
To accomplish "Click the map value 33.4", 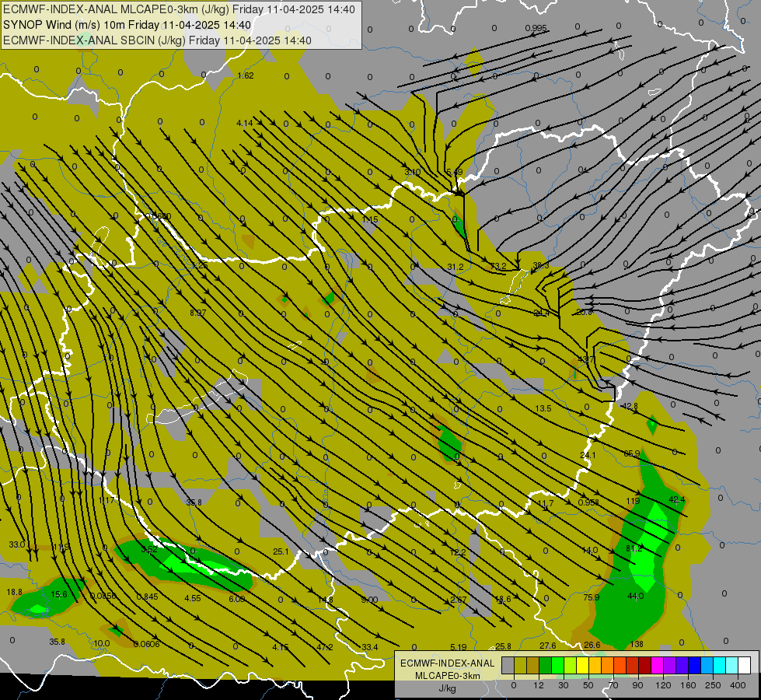I will 369,647.
